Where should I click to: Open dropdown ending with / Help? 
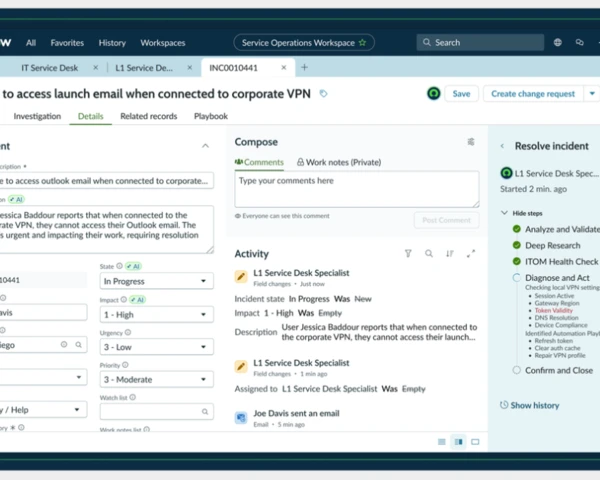43,410
